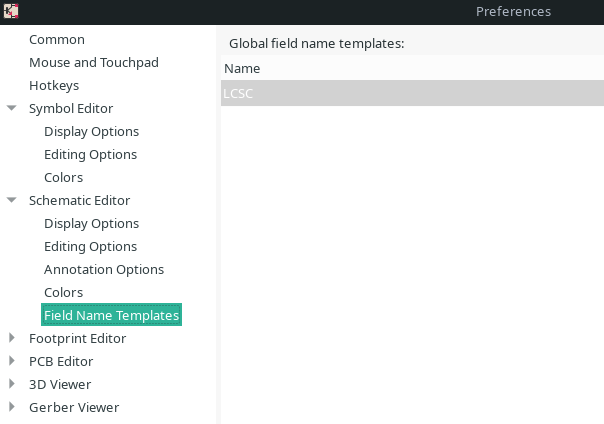The width and height of the screenshot is (604, 424).
Task: Open Colors under Schematic Editor
Action: (x=63, y=293)
